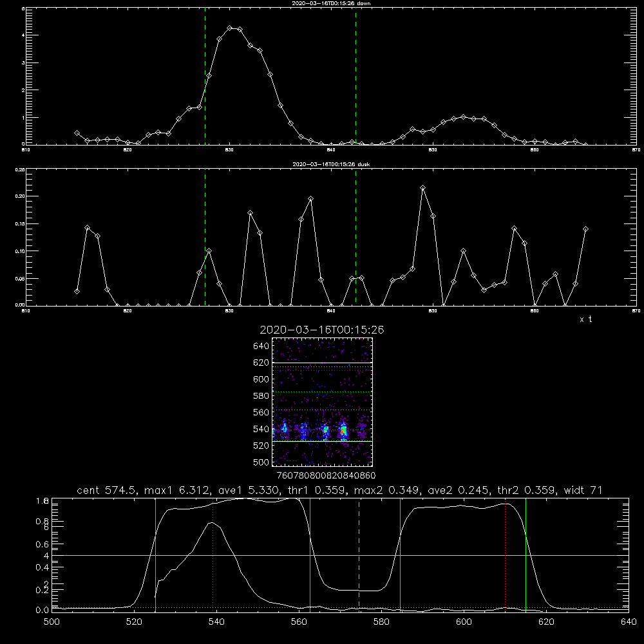
Task: Click the '540' label on the bottom plot x-axis
Action: (216, 622)
